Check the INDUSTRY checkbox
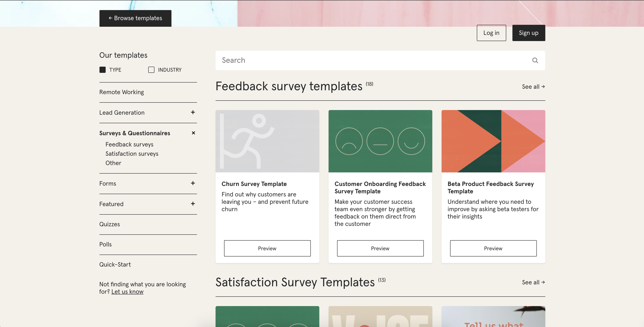 151,70
